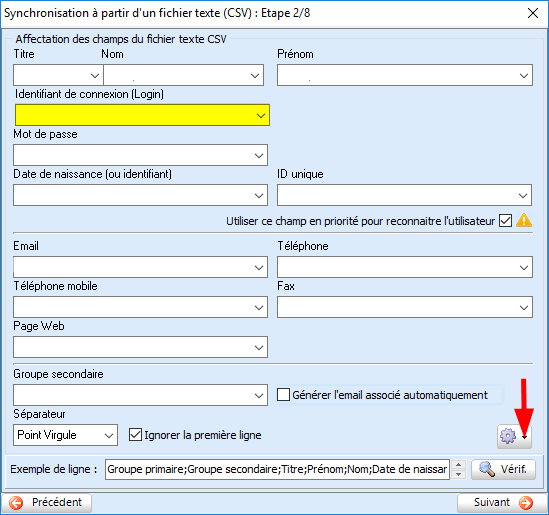Image resolution: width=549 pixels, height=515 pixels.
Task: Open the gear button's dropdown arrow
Action: pyautogui.click(x=524, y=437)
